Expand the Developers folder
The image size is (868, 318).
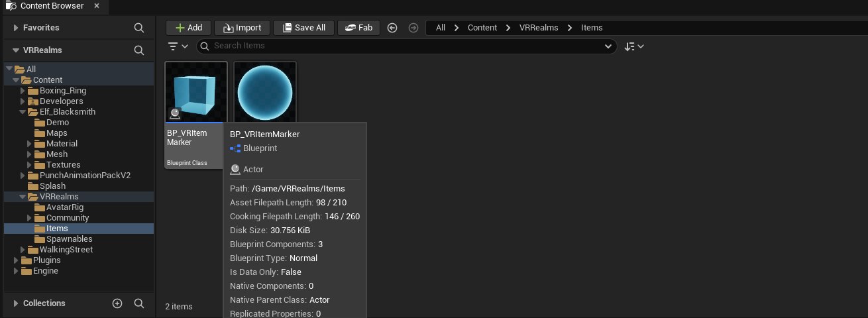tap(23, 101)
